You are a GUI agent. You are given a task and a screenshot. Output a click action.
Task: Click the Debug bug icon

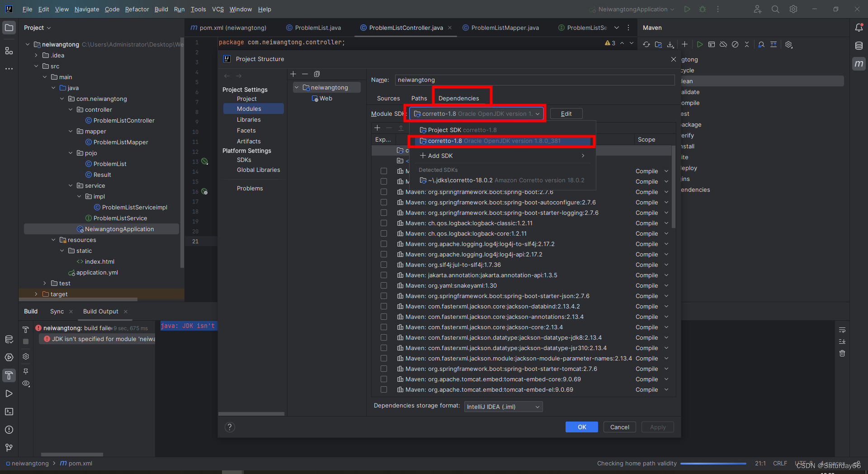pos(703,9)
